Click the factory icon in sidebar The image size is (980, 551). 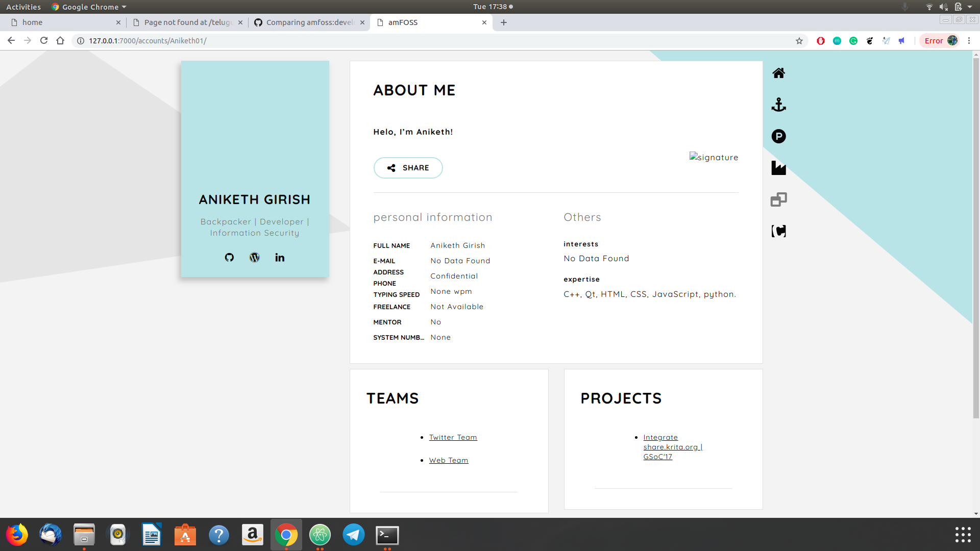[x=778, y=168]
